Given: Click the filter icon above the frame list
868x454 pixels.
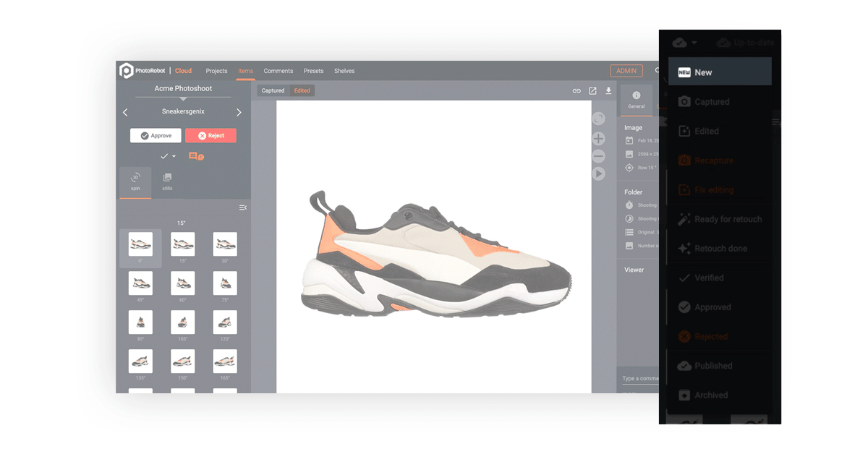Looking at the screenshot, I should click(x=243, y=207).
